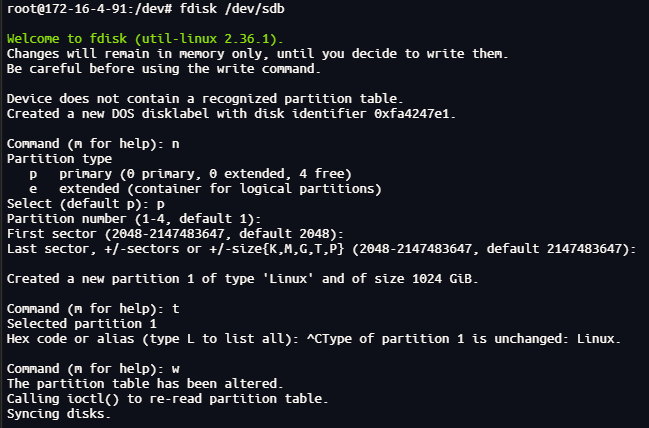Click the 'Hex code or alias' prompt line
The width and height of the screenshot is (649, 428).
[x=160, y=339]
